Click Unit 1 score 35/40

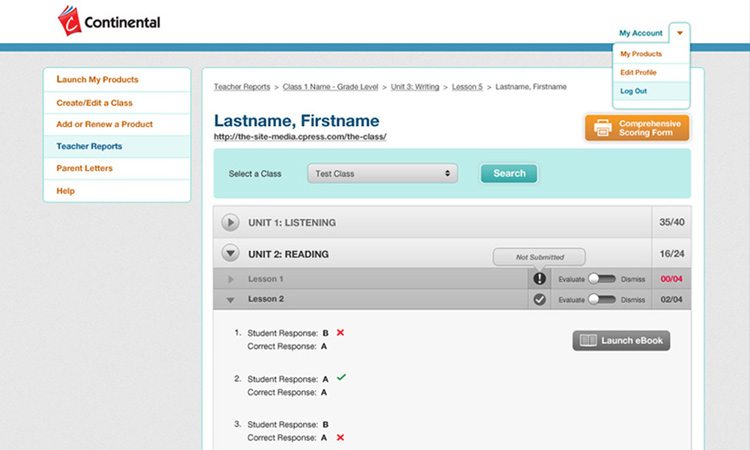(x=672, y=222)
